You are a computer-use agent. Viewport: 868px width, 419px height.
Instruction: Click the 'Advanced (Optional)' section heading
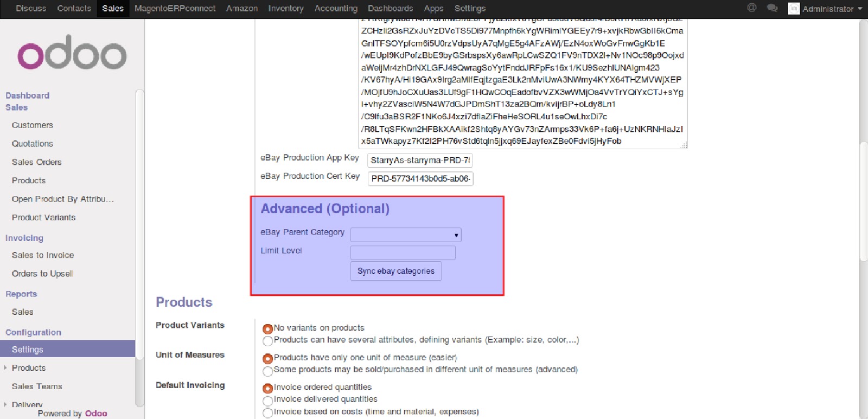pyautogui.click(x=325, y=209)
